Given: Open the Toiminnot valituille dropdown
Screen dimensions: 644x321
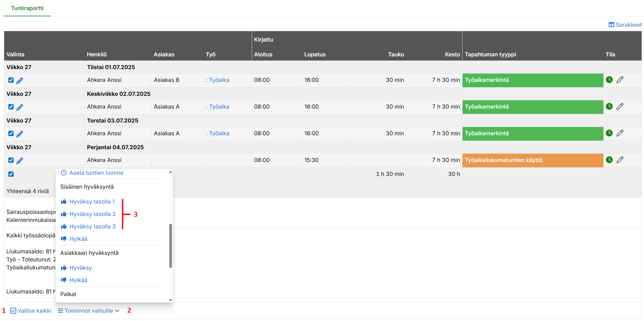Looking at the screenshot, I should coord(89,311).
